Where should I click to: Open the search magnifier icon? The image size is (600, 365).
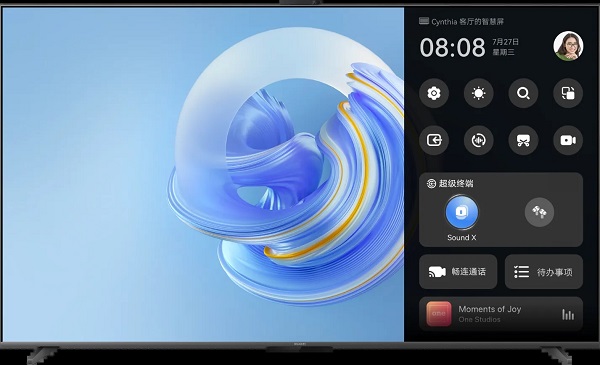pos(523,93)
